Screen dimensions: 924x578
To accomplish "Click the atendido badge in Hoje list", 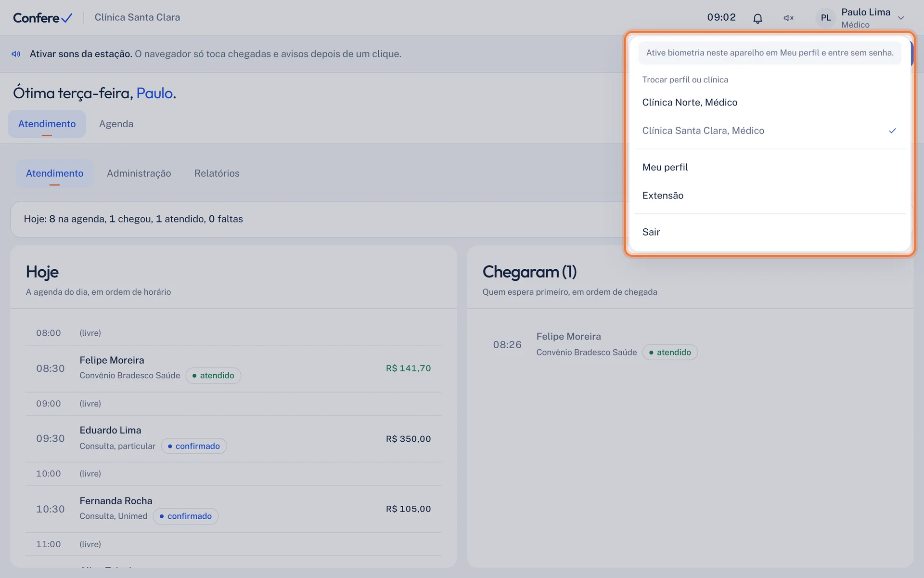I will pyautogui.click(x=213, y=376).
